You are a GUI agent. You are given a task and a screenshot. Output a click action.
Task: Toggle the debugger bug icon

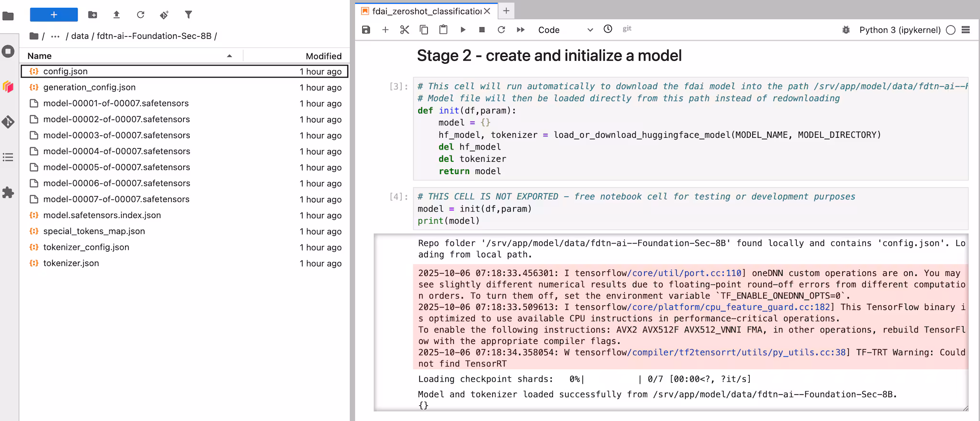[846, 30]
